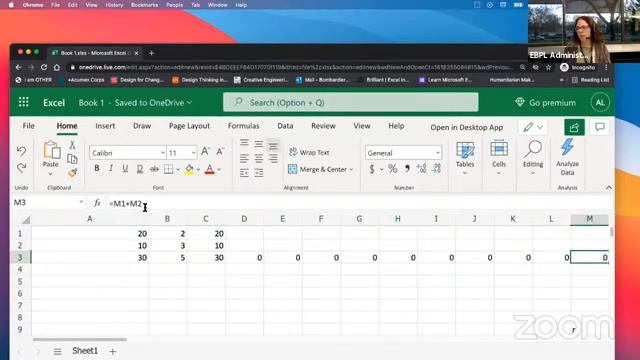Image resolution: width=640 pixels, height=360 pixels.
Task: Click the Go premium link
Action: point(546,102)
